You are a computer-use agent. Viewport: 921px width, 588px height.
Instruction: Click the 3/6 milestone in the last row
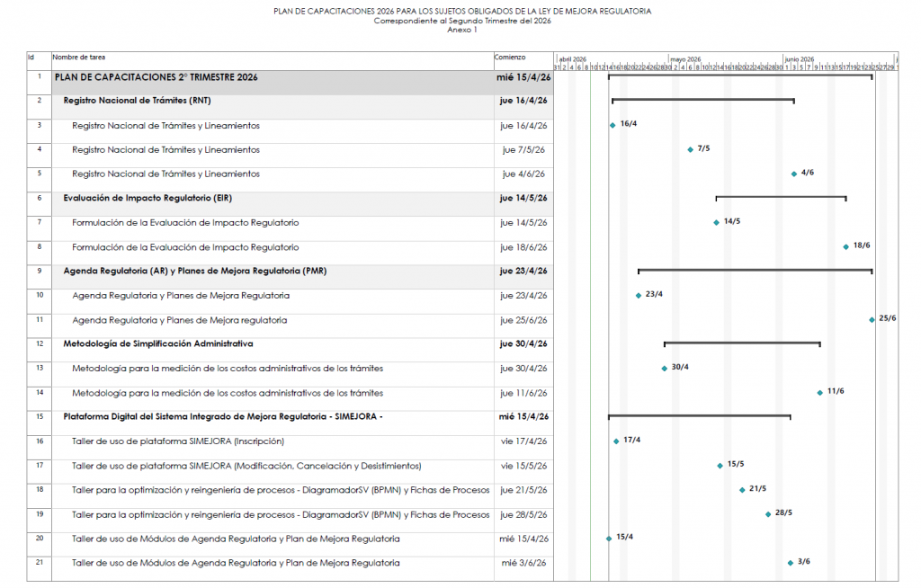[x=790, y=563]
